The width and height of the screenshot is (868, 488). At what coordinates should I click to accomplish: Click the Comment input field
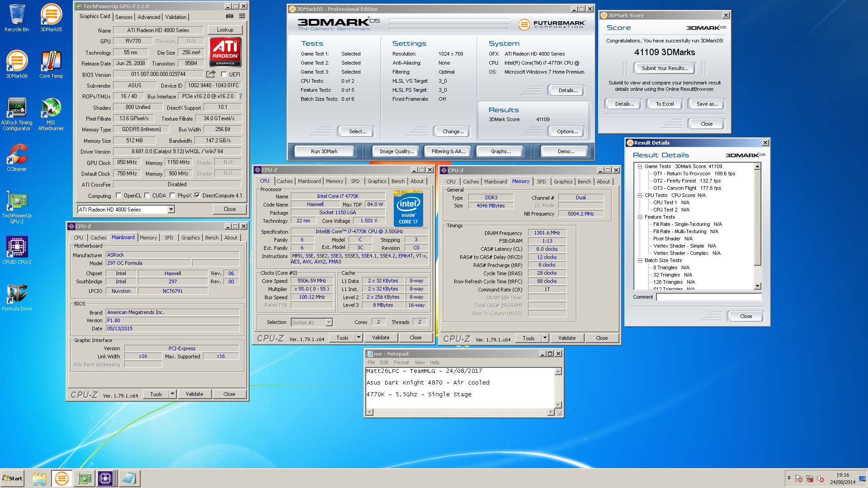709,297
